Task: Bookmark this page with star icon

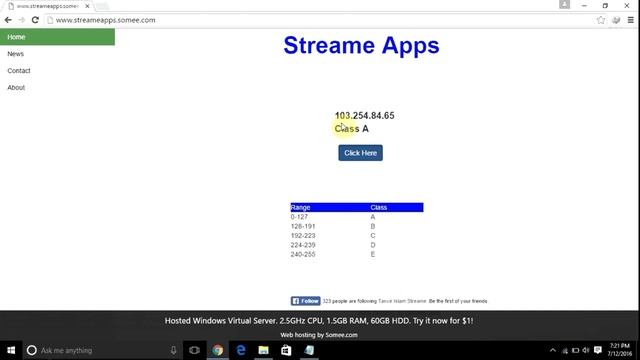Action: (x=601, y=20)
